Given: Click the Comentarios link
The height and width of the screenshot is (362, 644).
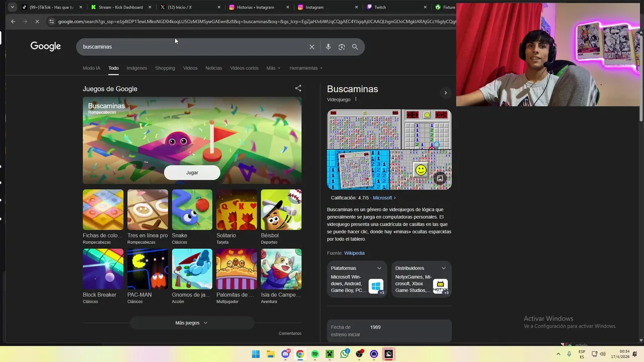Looking at the screenshot, I should (290, 333).
